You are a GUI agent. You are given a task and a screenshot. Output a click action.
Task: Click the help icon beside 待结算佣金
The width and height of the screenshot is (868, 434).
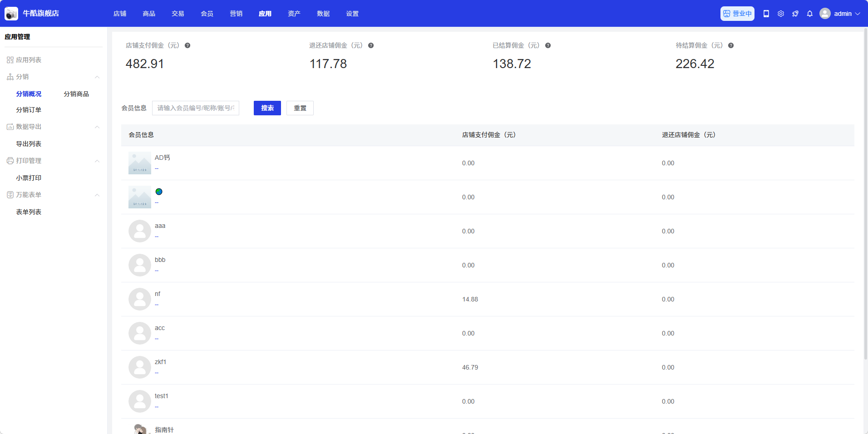point(731,45)
